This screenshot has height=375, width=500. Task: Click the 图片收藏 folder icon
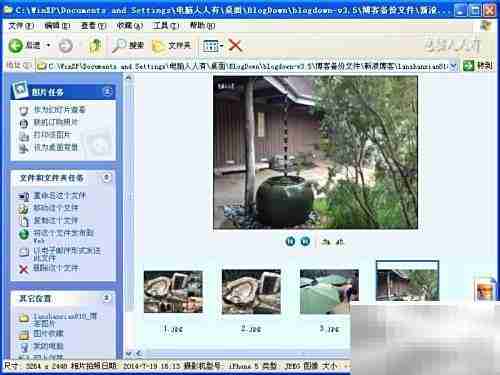(x=24, y=335)
